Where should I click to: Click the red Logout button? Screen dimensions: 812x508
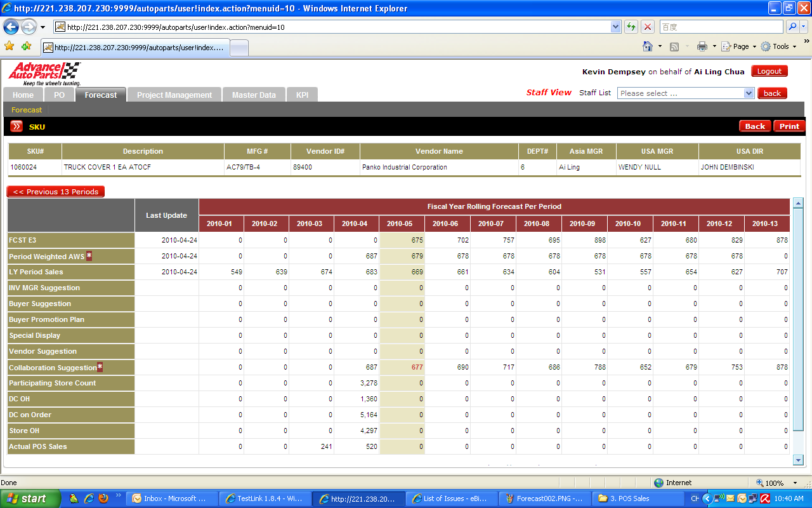point(769,71)
